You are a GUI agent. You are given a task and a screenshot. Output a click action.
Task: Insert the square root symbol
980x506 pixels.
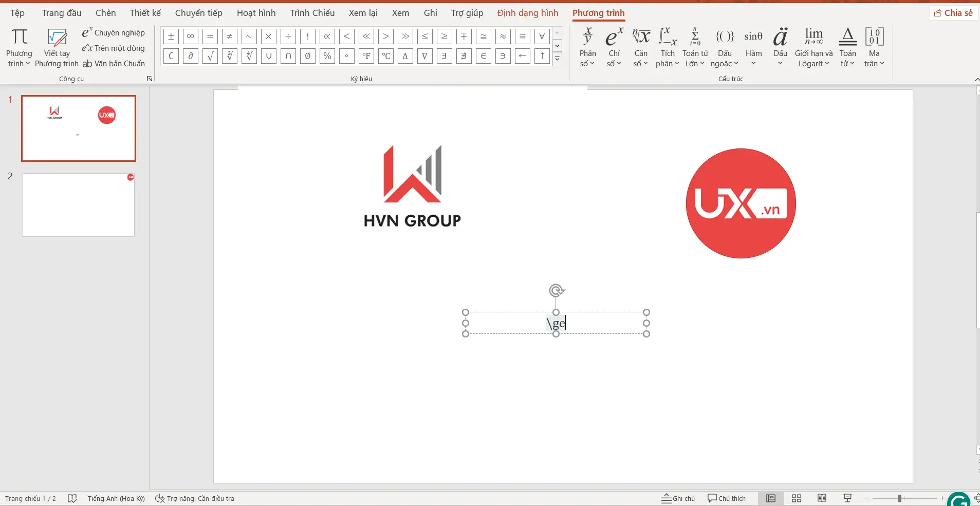[210, 56]
